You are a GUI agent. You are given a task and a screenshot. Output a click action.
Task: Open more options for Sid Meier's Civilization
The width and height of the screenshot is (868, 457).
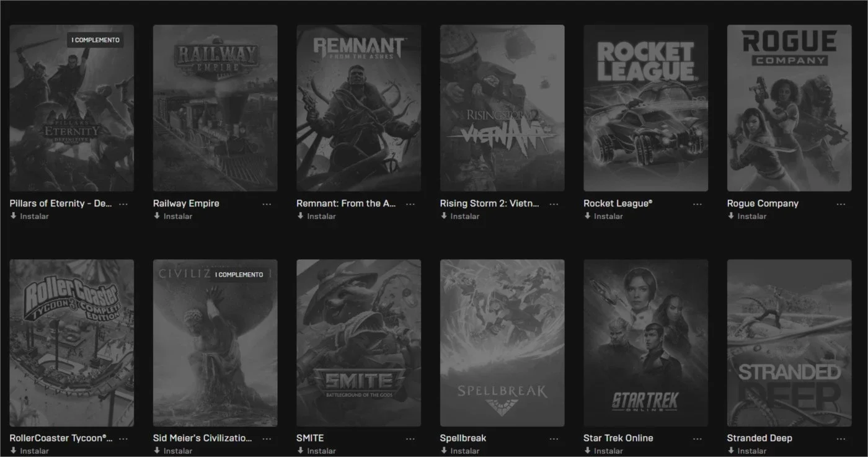click(267, 438)
